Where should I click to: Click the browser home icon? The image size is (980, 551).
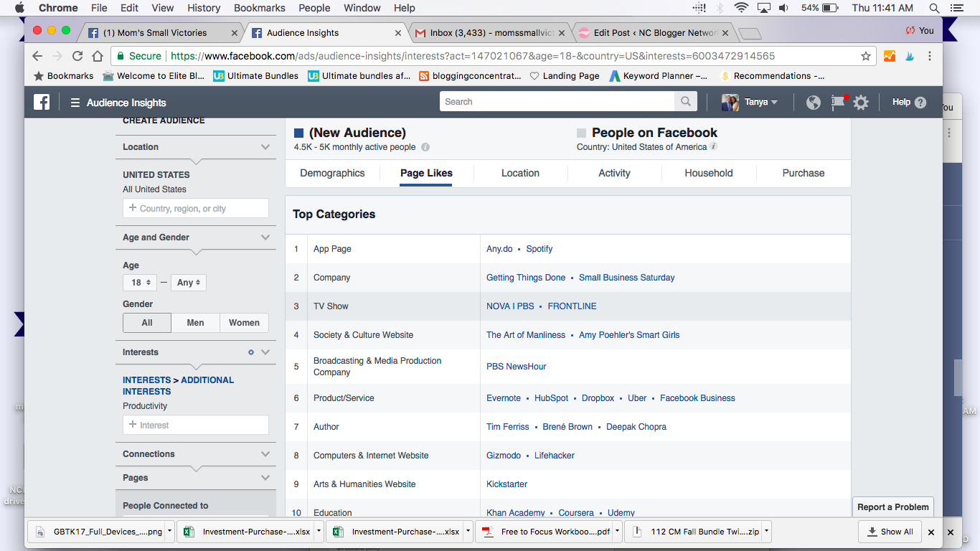[98, 56]
